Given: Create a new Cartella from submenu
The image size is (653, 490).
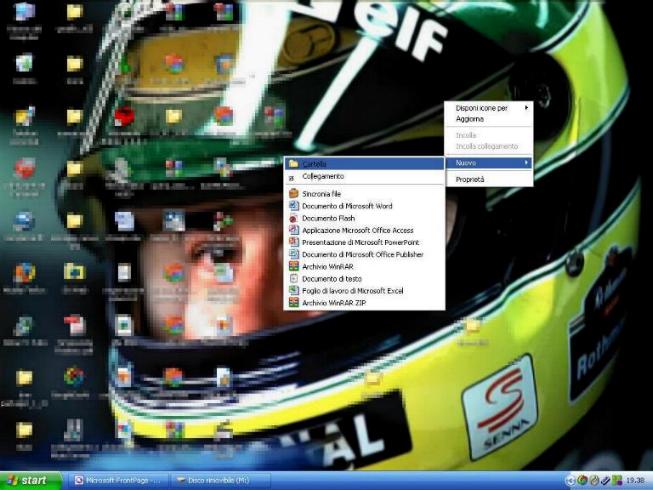Looking at the screenshot, I should tap(364, 164).
